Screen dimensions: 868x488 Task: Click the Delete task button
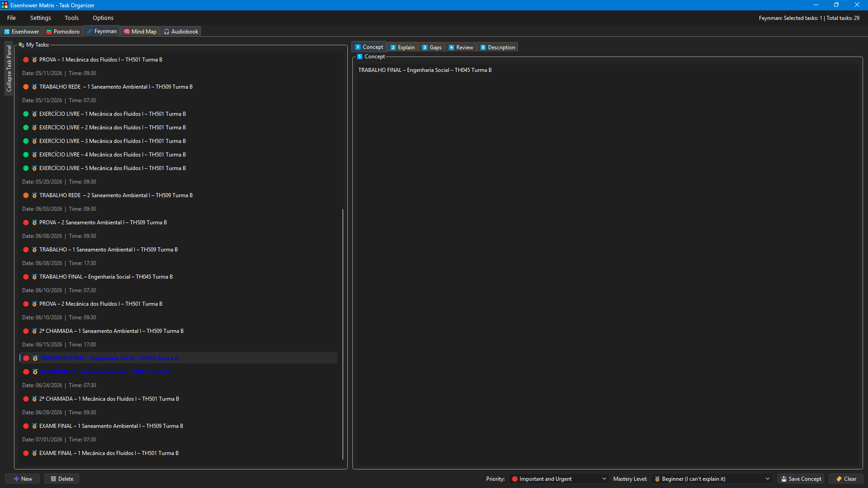[62, 479]
